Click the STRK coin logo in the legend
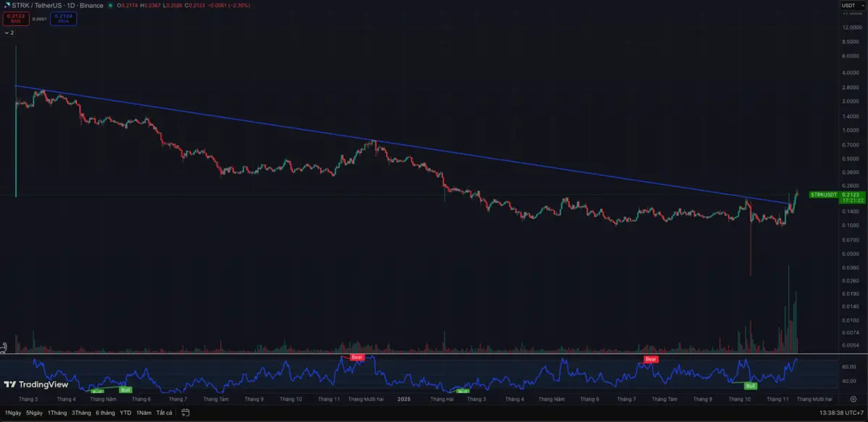This screenshot has width=868, height=422. tap(7, 6)
